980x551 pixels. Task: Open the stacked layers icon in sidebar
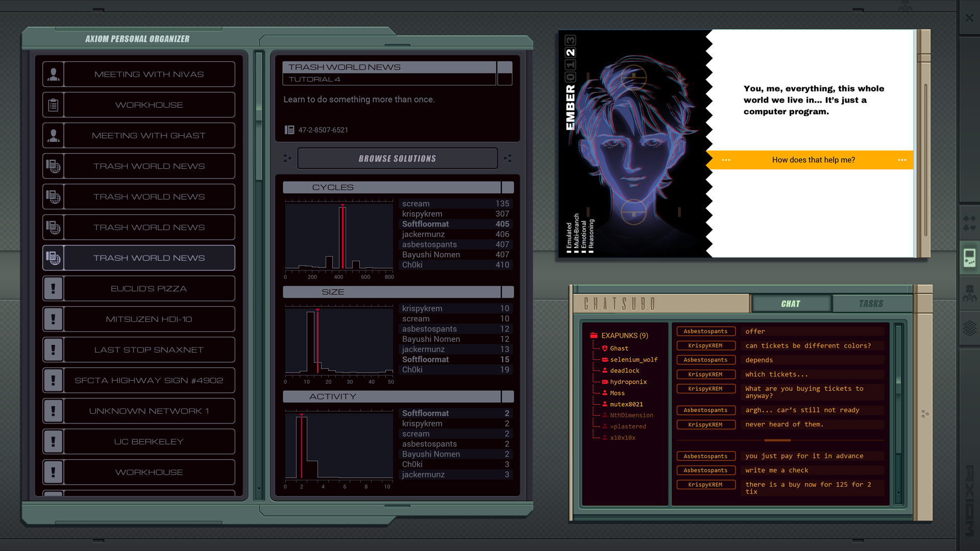pyautogui.click(x=969, y=328)
